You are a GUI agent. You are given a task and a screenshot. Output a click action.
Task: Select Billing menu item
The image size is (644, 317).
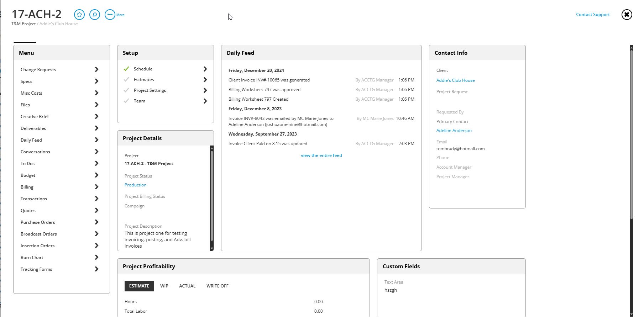[27, 187]
